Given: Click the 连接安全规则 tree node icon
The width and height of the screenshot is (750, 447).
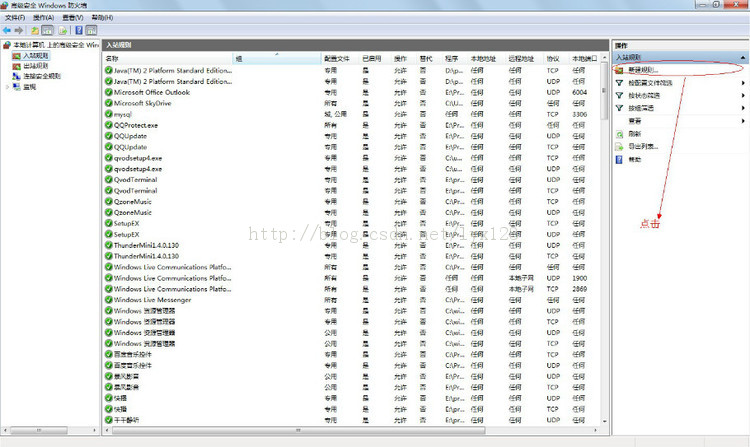Looking at the screenshot, I should (17, 76).
